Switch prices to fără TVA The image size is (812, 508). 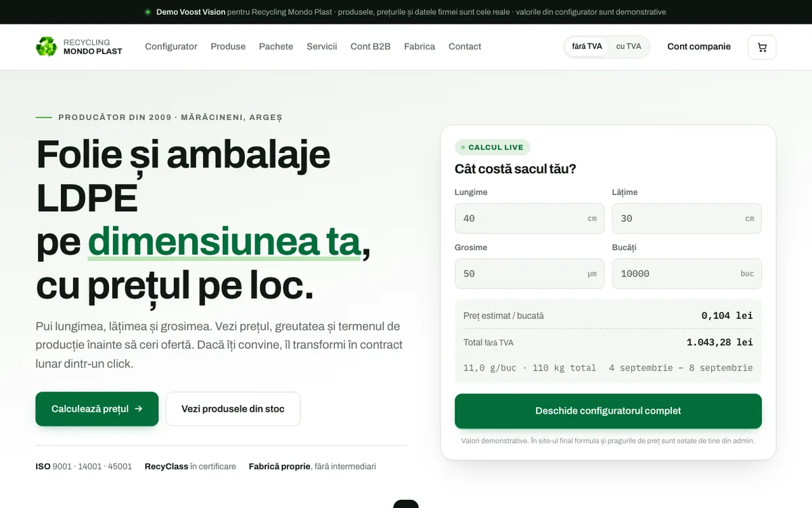pos(587,47)
